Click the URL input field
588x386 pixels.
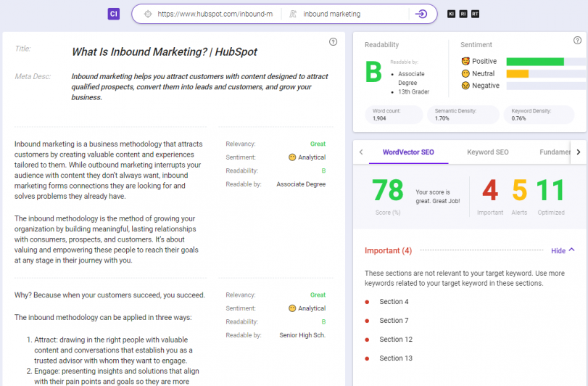pos(215,14)
